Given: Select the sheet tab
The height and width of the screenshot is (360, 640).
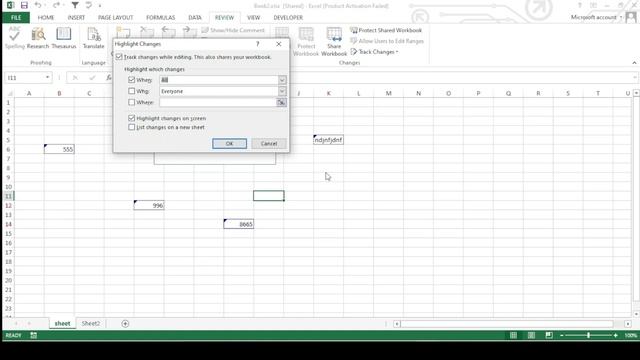Looking at the screenshot, I should [x=62, y=323].
